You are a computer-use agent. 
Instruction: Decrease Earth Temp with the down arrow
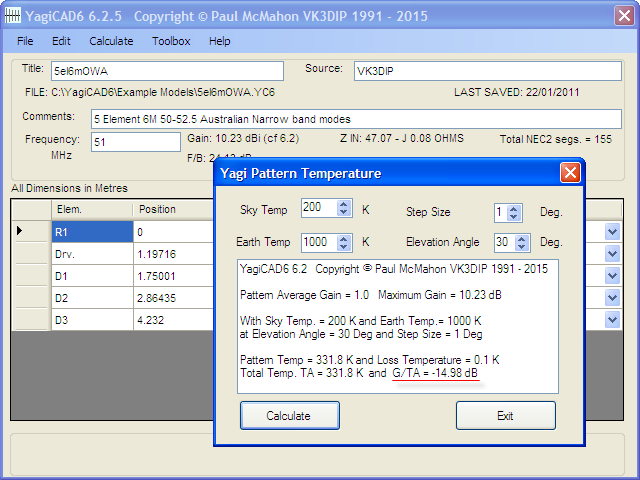pyautogui.click(x=344, y=247)
